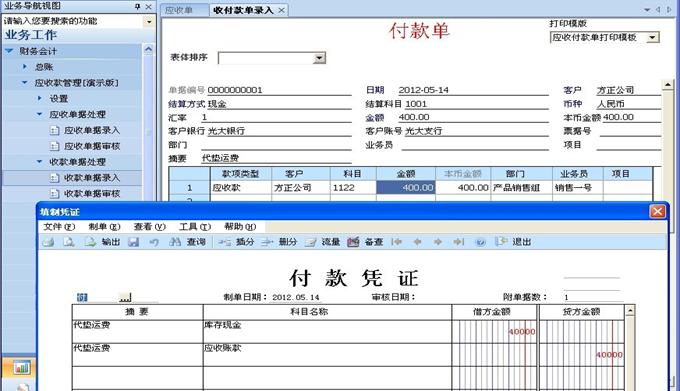Click scroll up arrow of payment form
The image size is (680, 391).
coord(667,85)
